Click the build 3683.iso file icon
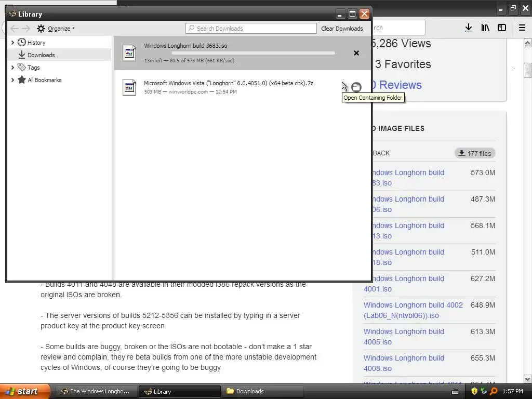This screenshot has height=399, width=532. click(x=129, y=54)
